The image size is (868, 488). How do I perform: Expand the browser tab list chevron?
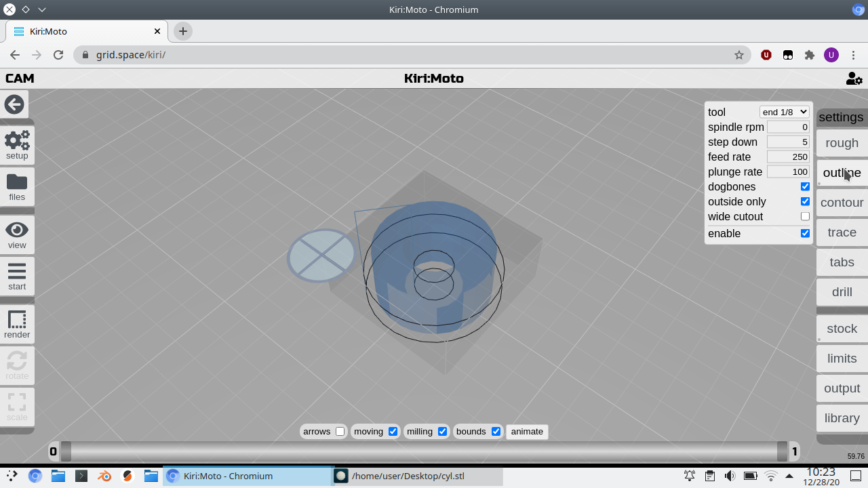(42, 9)
